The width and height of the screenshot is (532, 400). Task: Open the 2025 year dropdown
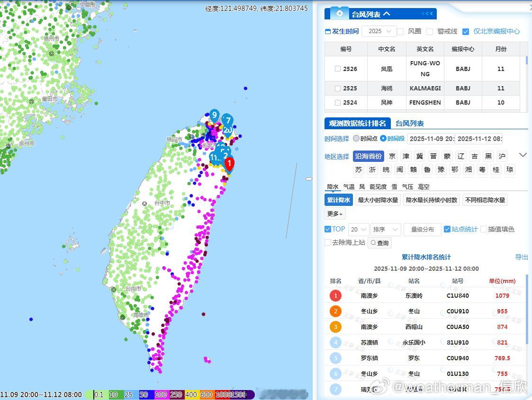[379, 31]
